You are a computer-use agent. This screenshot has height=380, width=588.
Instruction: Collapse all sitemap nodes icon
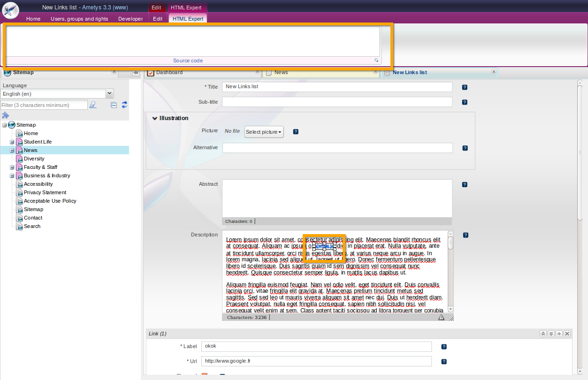click(x=114, y=105)
